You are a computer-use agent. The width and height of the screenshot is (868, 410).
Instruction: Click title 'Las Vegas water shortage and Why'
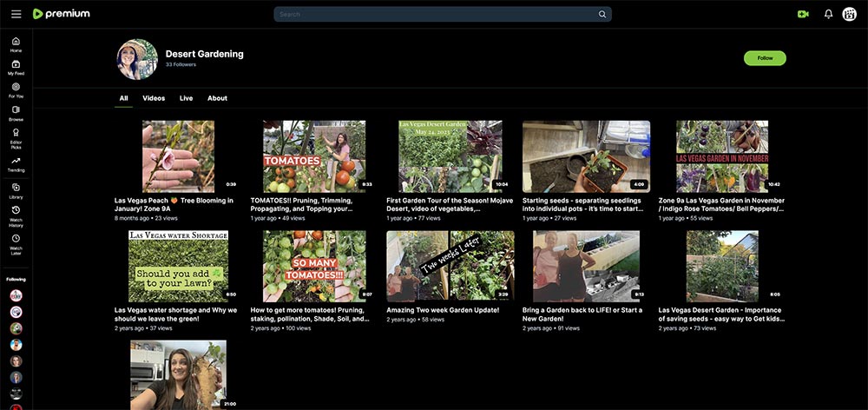(x=175, y=314)
